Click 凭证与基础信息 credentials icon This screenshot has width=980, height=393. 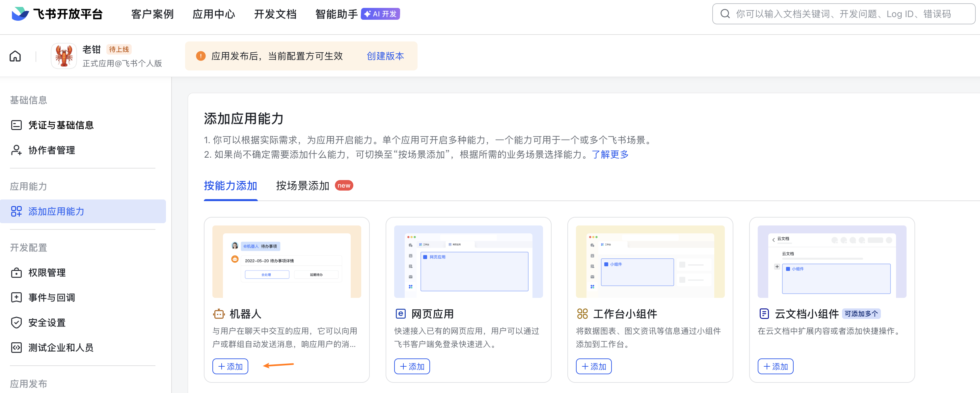pyautogui.click(x=16, y=125)
